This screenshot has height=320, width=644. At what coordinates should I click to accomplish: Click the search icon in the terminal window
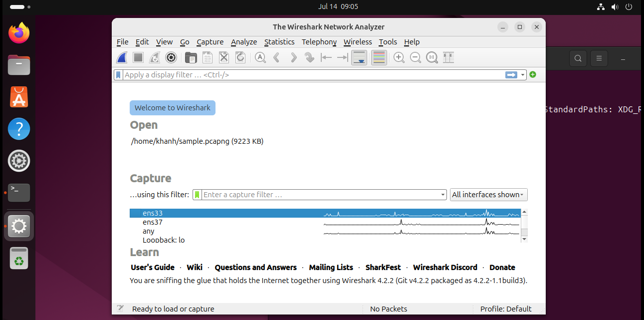[578, 58]
